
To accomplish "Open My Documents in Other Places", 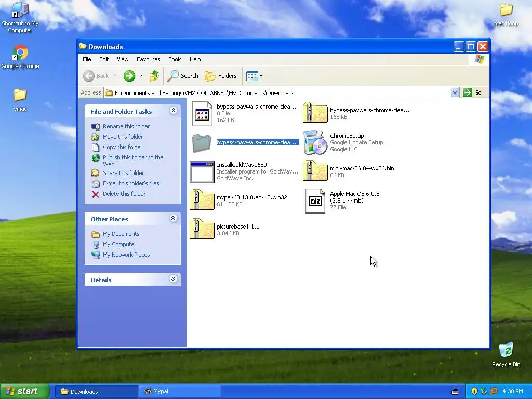I will tap(121, 234).
